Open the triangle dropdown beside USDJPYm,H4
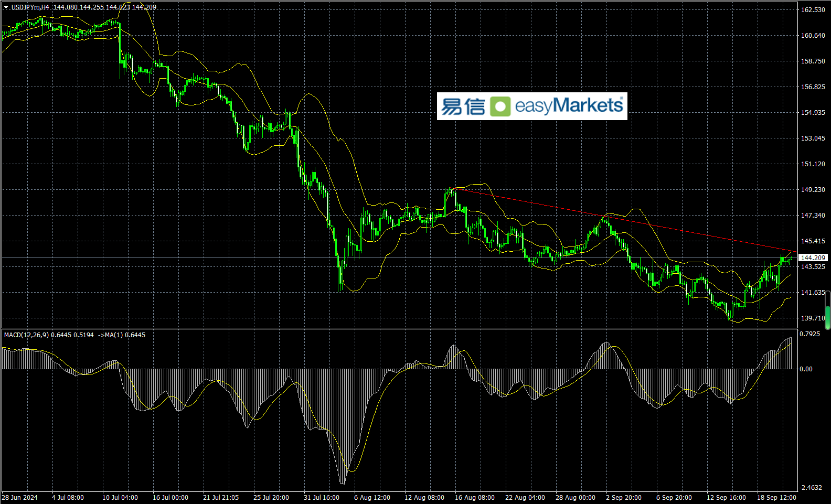 coord(6,7)
